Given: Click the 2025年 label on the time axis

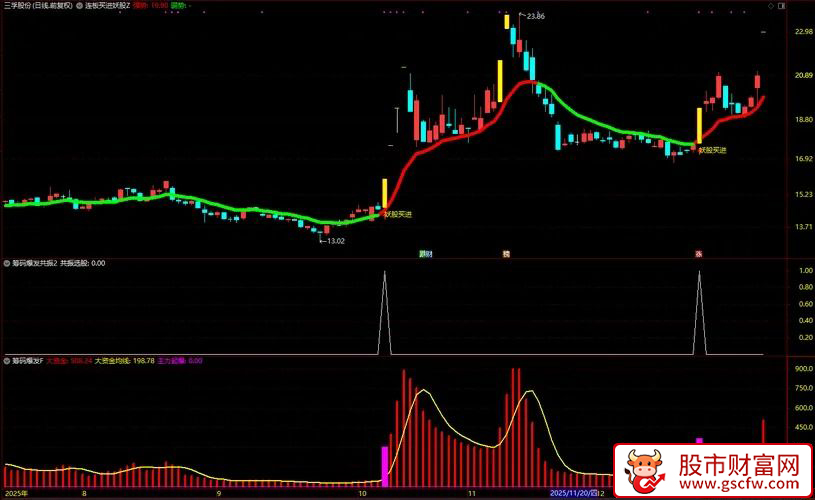Looking at the screenshot, I should point(16,493).
